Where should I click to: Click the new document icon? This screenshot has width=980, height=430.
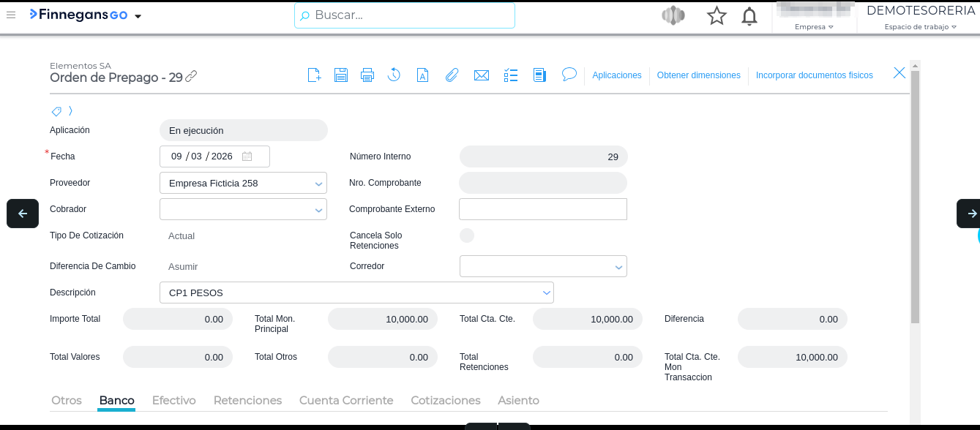pyautogui.click(x=314, y=75)
